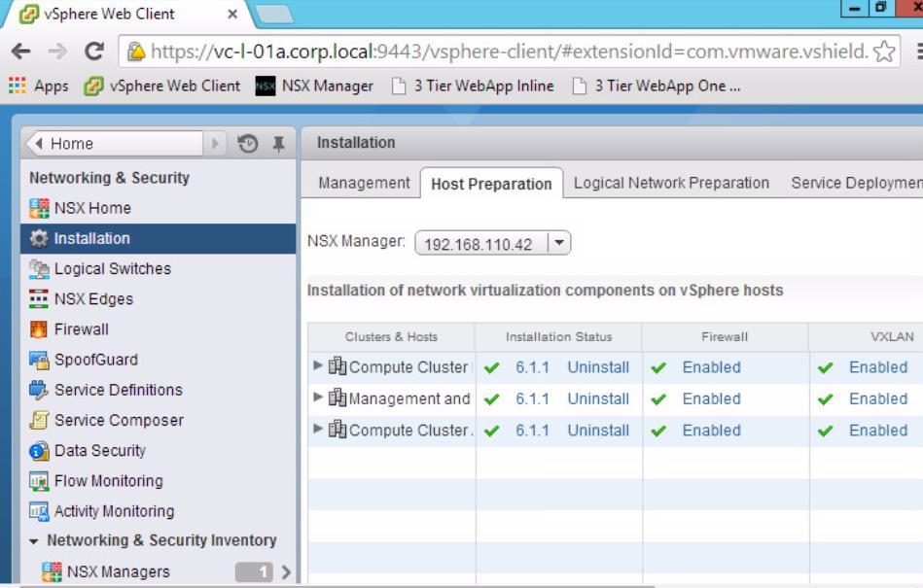Click navigator forward arrow beside Home
This screenshot has height=588, width=923.
(x=216, y=144)
